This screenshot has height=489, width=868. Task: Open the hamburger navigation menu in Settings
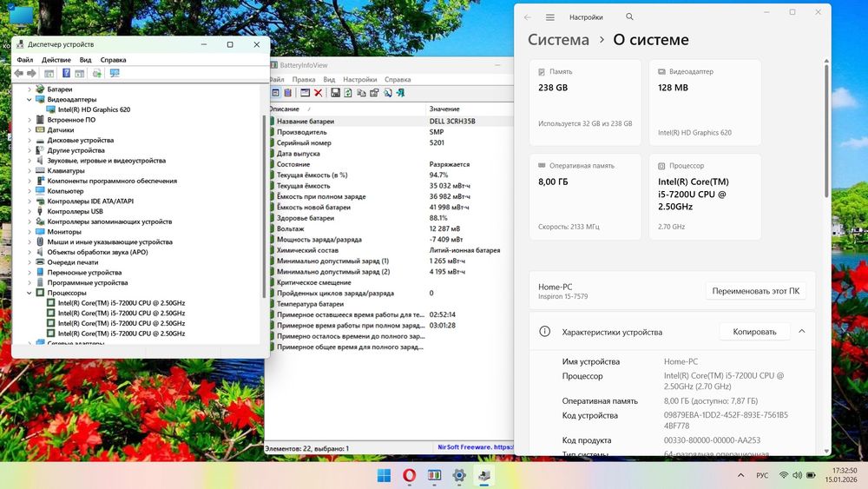[x=549, y=17]
